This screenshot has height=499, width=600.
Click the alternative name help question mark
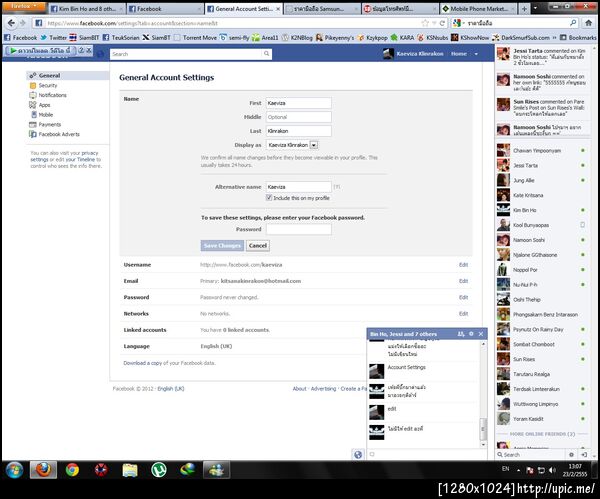click(336, 187)
